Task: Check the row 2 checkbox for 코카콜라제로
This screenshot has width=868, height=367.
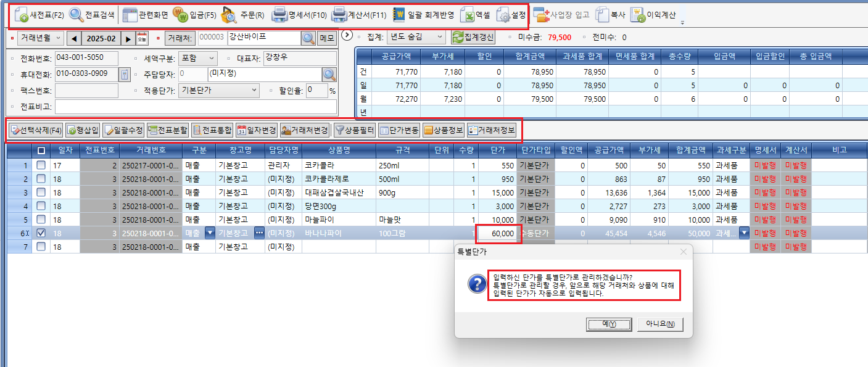Action: (x=41, y=179)
